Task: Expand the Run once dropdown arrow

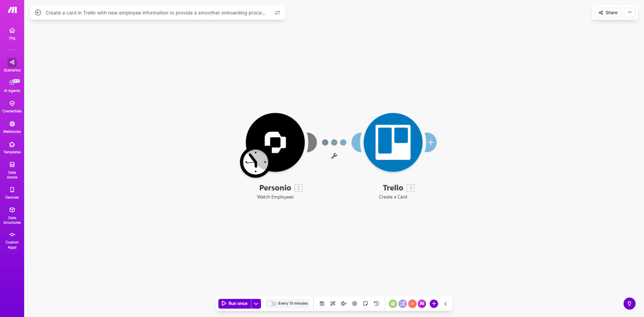Action: (x=256, y=304)
